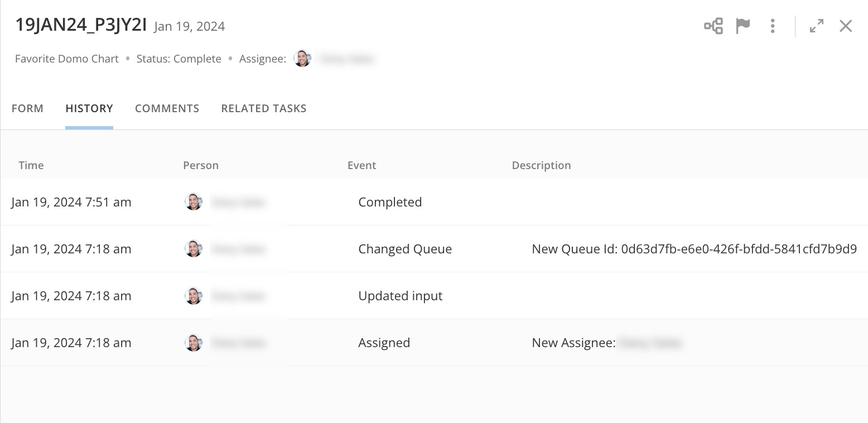The width and height of the screenshot is (868, 423).
Task: Select the History tab
Action: click(x=89, y=108)
